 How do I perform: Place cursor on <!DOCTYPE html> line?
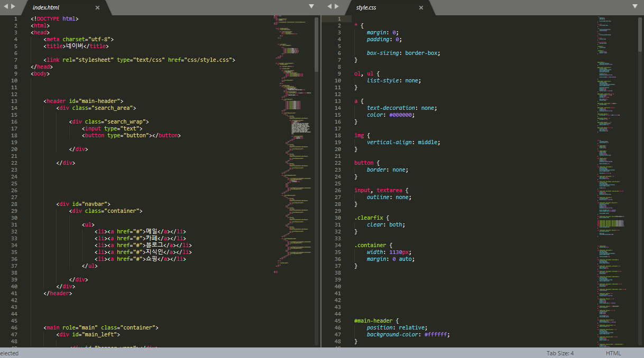[54, 18]
